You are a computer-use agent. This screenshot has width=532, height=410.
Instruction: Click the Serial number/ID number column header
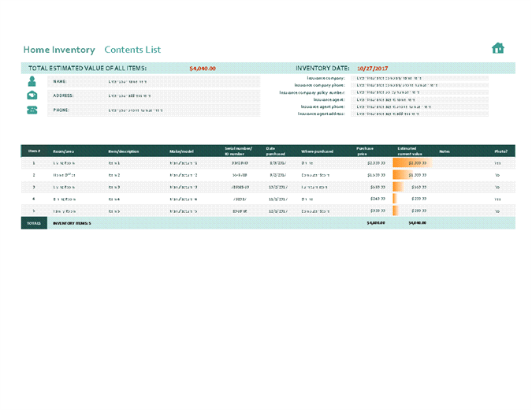tap(239, 151)
